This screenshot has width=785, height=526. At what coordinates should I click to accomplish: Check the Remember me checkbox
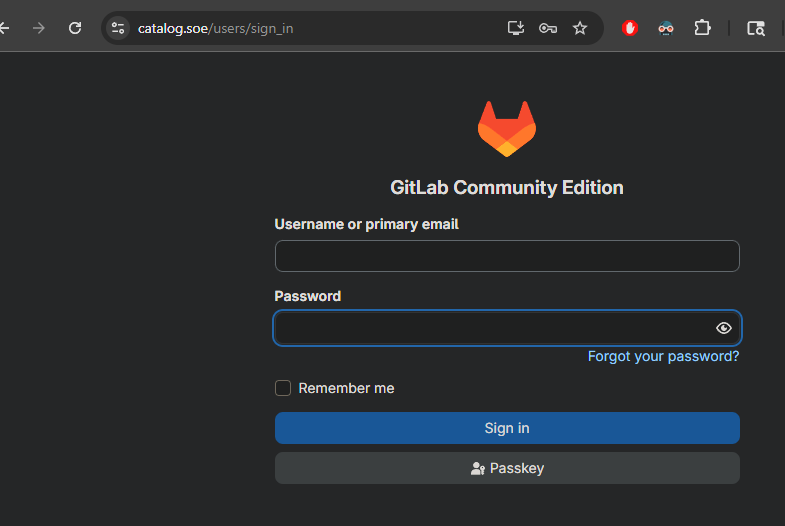click(x=283, y=388)
